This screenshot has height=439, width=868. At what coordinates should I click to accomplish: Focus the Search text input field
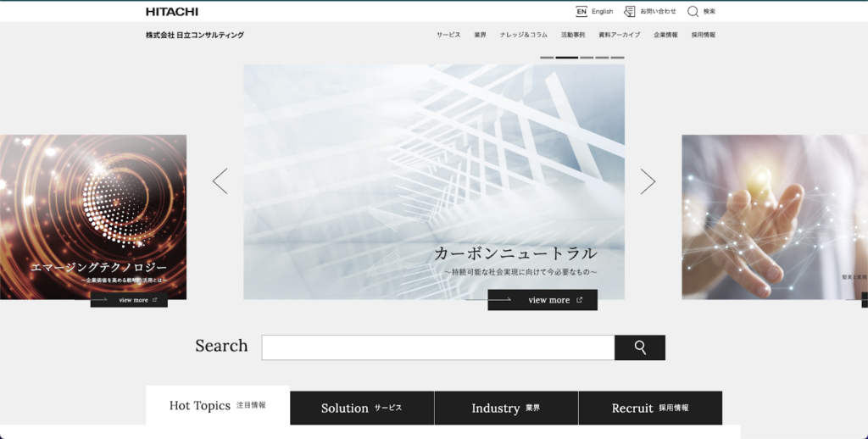[437, 347]
